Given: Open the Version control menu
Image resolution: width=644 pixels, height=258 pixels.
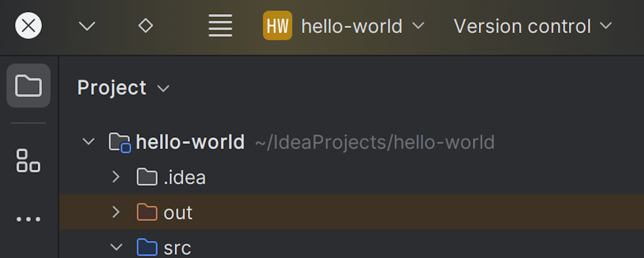Looking at the screenshot, I should point(532,26).
